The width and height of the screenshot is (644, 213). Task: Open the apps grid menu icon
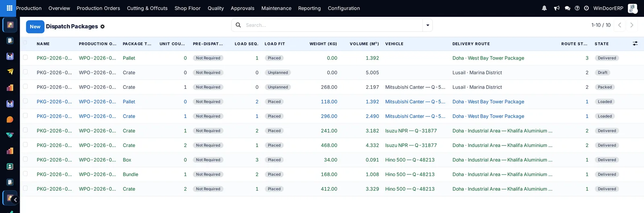9,8
